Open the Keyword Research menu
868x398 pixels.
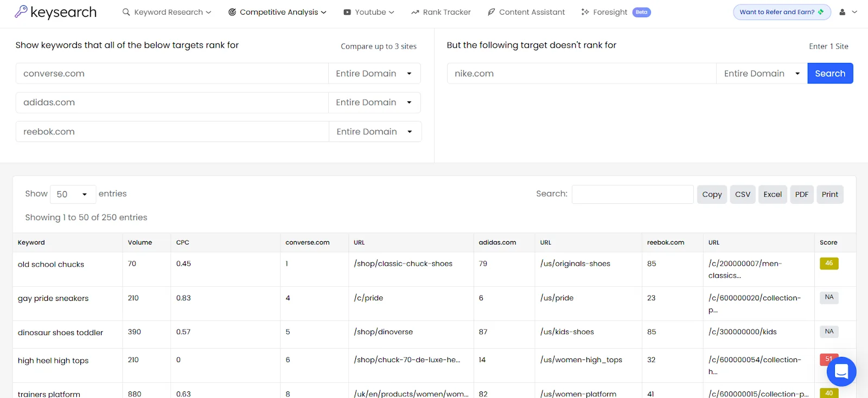pos(167,12)
